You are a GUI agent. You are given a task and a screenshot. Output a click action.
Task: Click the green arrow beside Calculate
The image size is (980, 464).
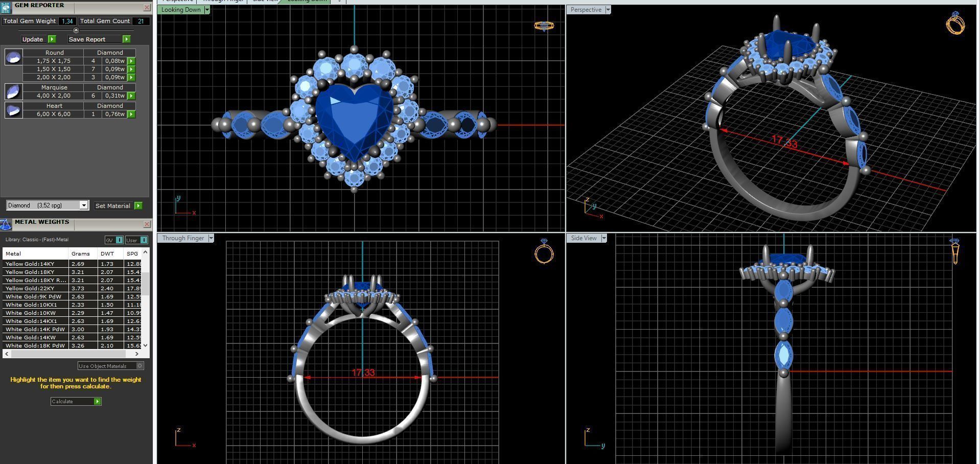pyautogui.click(x=97, y=402)
